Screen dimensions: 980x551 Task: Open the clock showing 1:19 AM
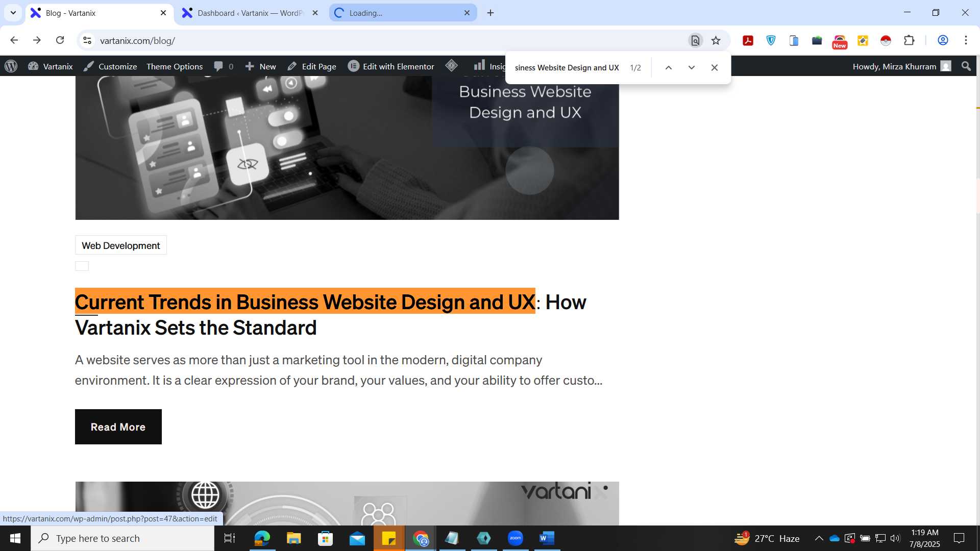click(x=924, y=538)
